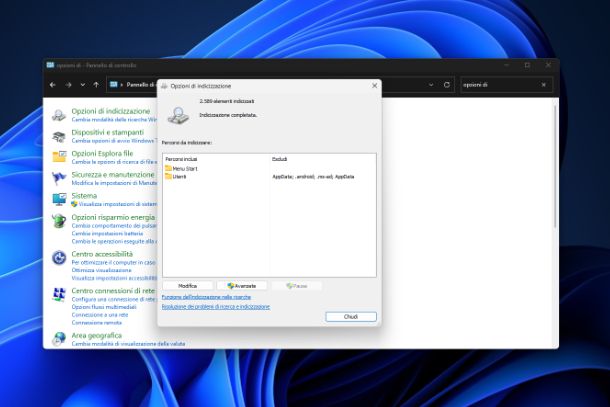
Task: Click the indexing drive icon in the dialog
Action: coord(178,115)
